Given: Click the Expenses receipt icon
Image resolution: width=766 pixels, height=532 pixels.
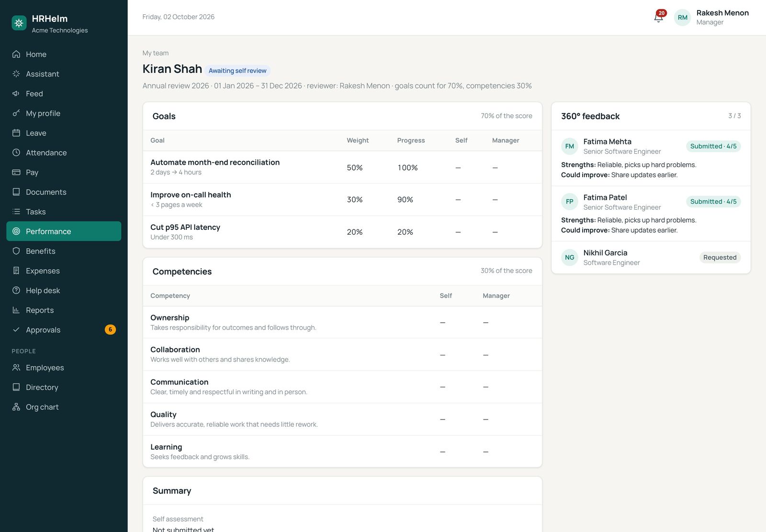Looking at the screenshot, I should pos(16,271).
